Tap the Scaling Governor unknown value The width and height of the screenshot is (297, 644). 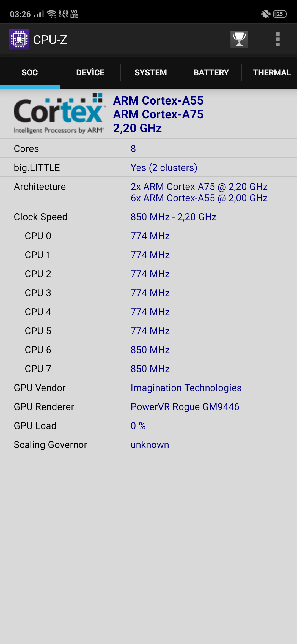tap(150, 445)
